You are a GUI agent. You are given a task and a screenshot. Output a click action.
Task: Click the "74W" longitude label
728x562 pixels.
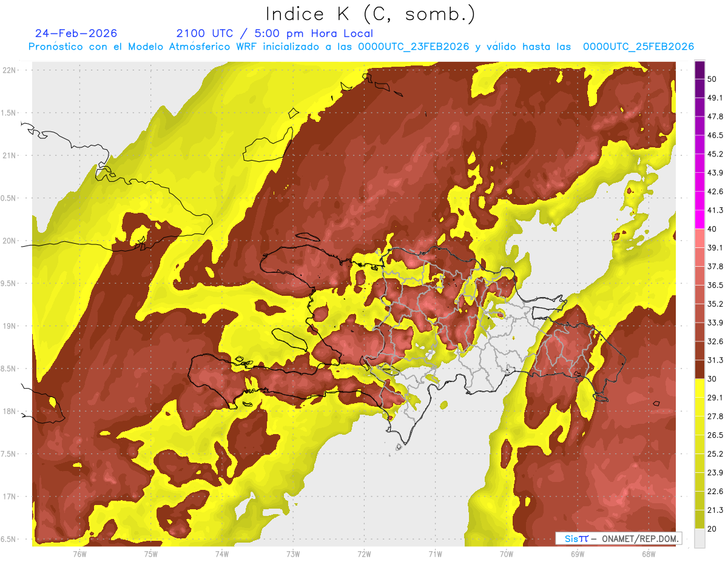[x=222, y=554]
